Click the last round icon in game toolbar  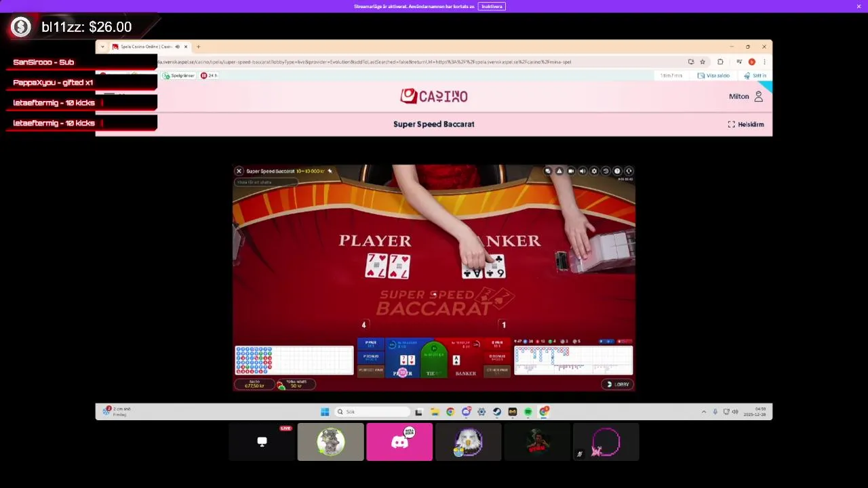tap(629, 171)
